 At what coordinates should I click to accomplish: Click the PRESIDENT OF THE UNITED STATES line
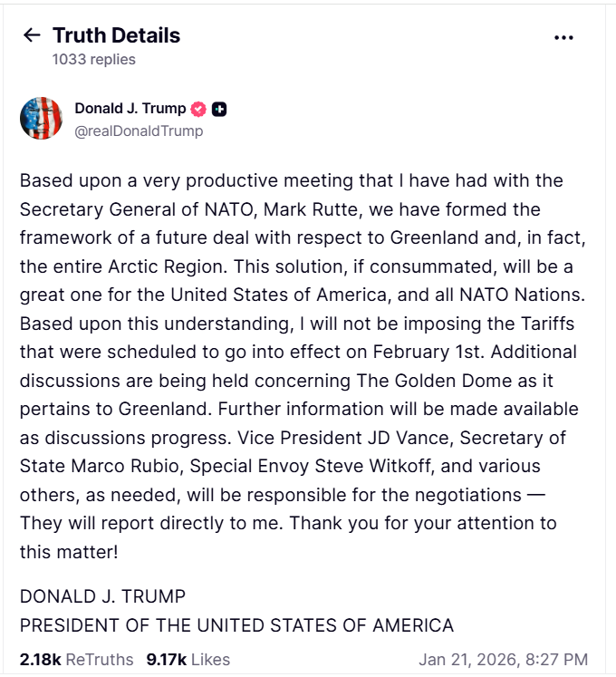pyautogui.click(x=236, y=625)
